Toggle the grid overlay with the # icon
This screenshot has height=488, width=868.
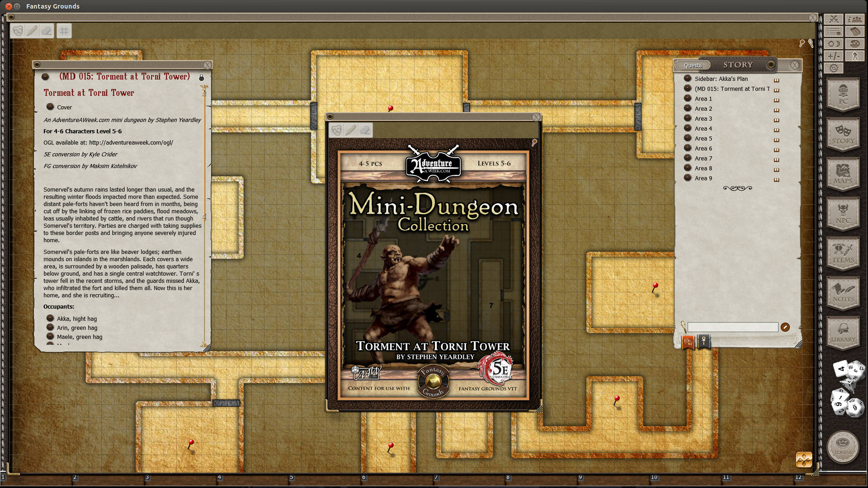pos(64,30)
